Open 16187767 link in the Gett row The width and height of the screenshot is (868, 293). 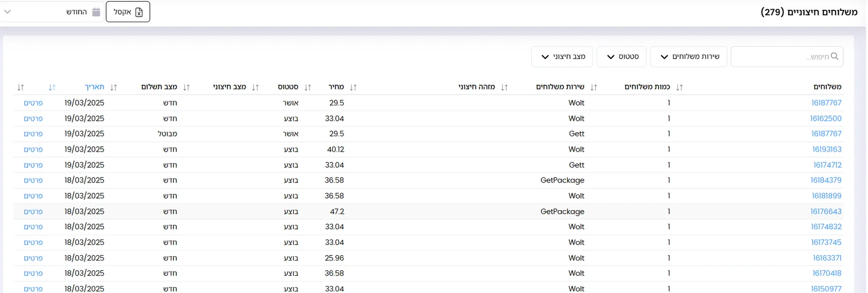[x=826, y=134]
